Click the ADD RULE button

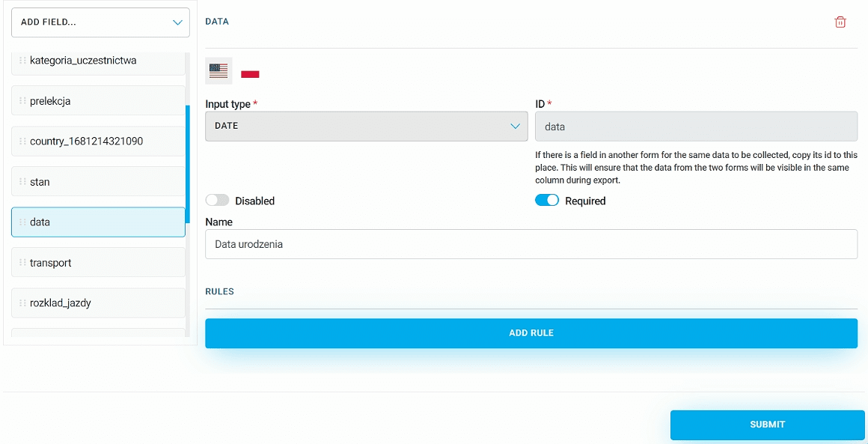pos(531,333)
